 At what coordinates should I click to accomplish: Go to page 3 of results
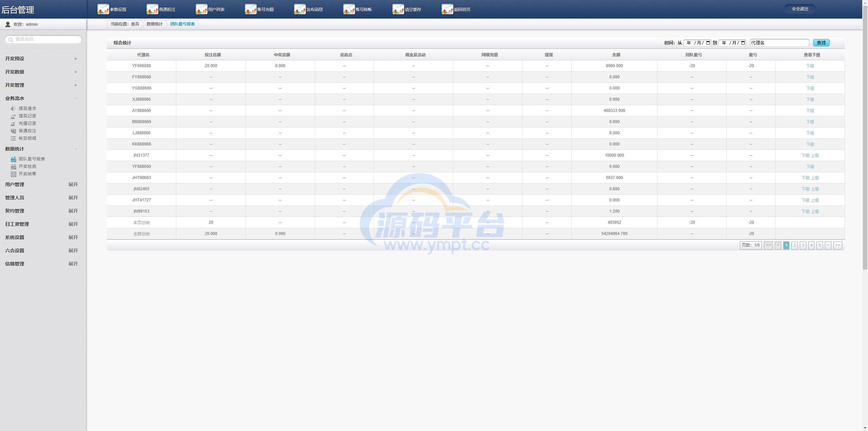point(803,245)
